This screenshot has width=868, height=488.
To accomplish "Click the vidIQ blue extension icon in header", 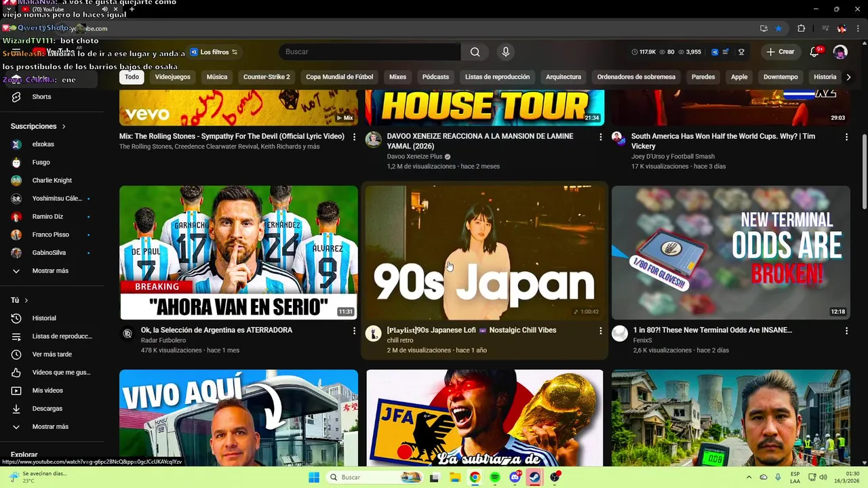I will pyautogui.click(x=715, y=52).
